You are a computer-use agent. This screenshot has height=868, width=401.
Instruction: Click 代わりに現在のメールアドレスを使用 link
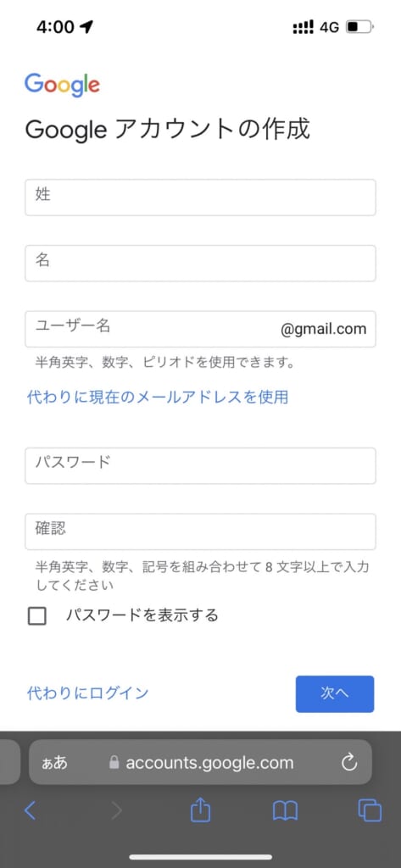click(x=158, y=397)
